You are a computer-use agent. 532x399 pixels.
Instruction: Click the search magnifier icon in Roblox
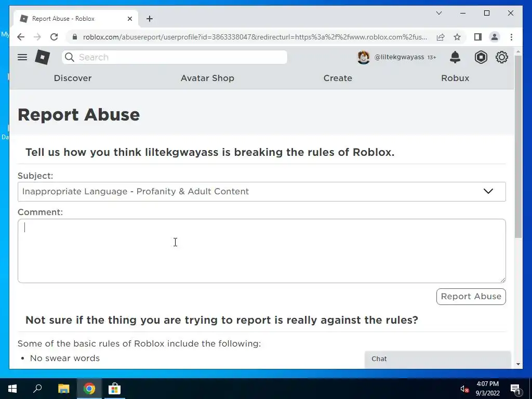69,57
